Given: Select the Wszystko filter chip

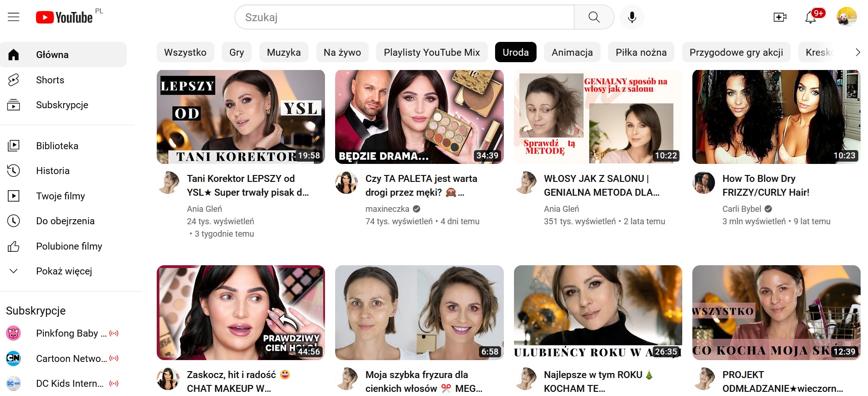Looking at the screenshot, I should point(185,52).
